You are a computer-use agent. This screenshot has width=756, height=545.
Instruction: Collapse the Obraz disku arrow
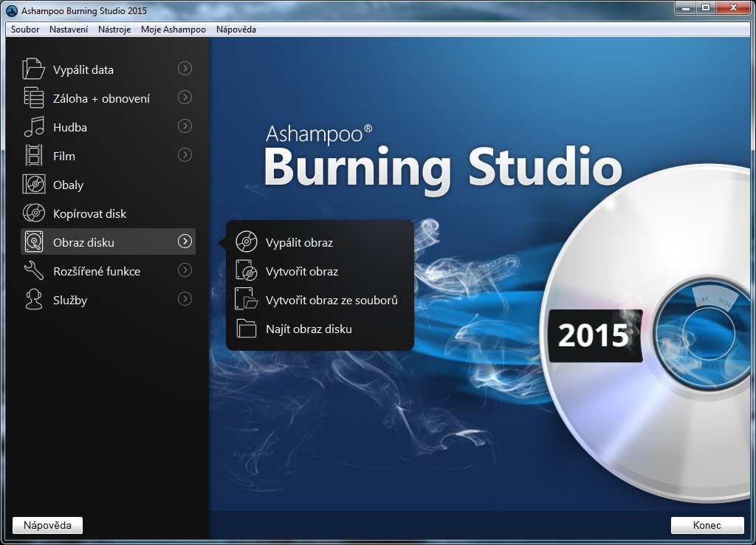[185, 241]
